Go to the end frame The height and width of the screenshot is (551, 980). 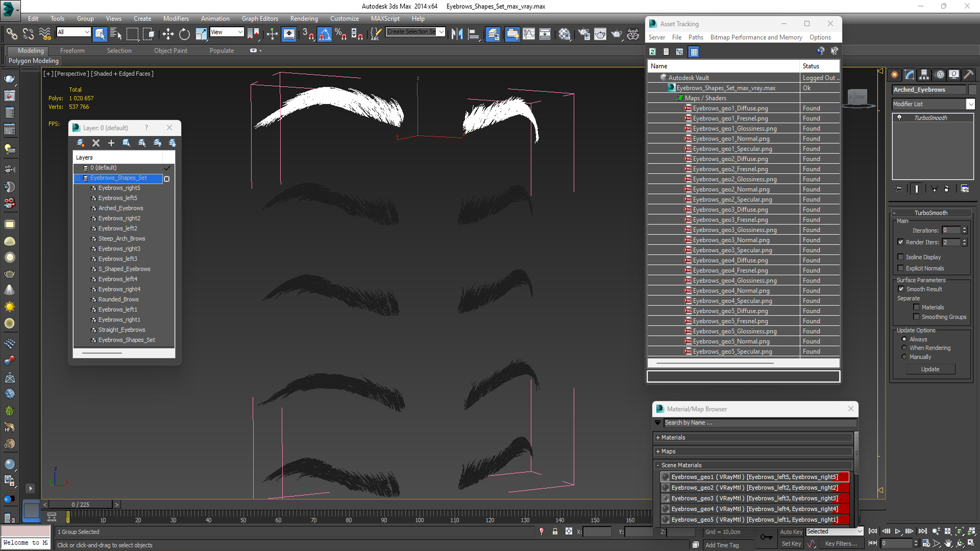point(922,531)
